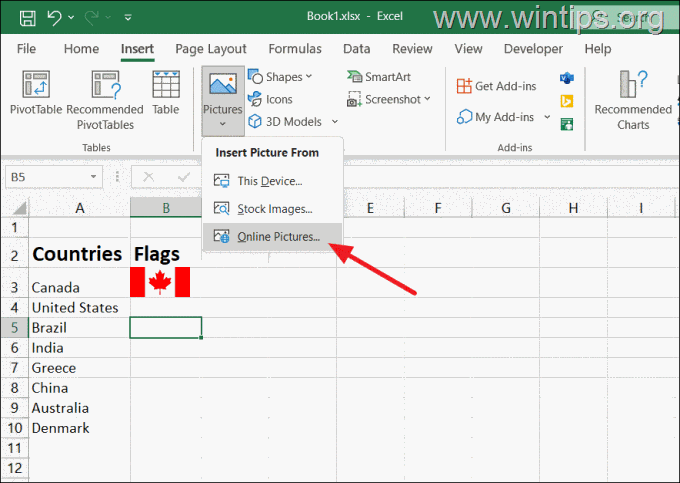Select This Device menu option
The image size is (680, 483).
pyautogui.click(x=270, y=181)
